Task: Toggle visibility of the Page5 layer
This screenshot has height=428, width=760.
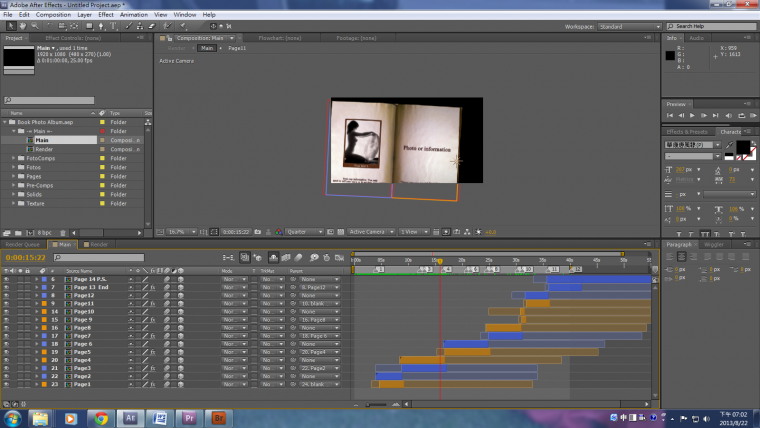Action: click(x=6, y=352)
